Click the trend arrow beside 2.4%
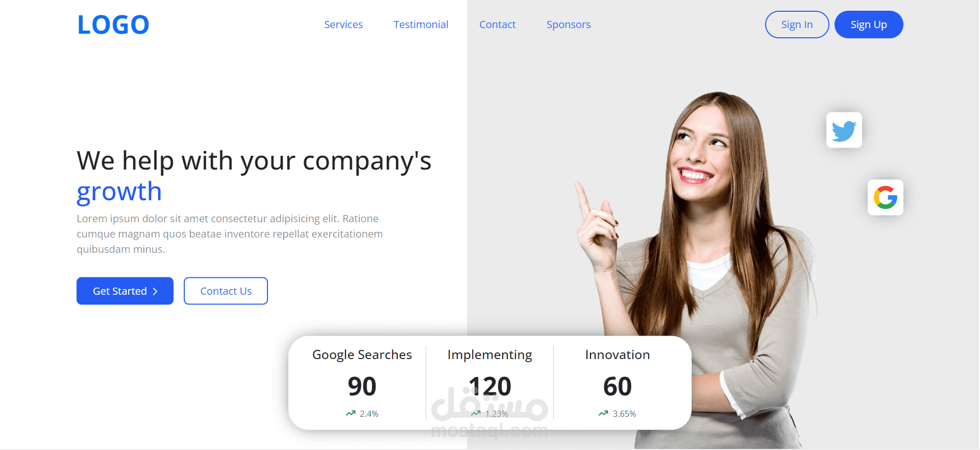This screenshot has width=980, height=450. (351, 413)
